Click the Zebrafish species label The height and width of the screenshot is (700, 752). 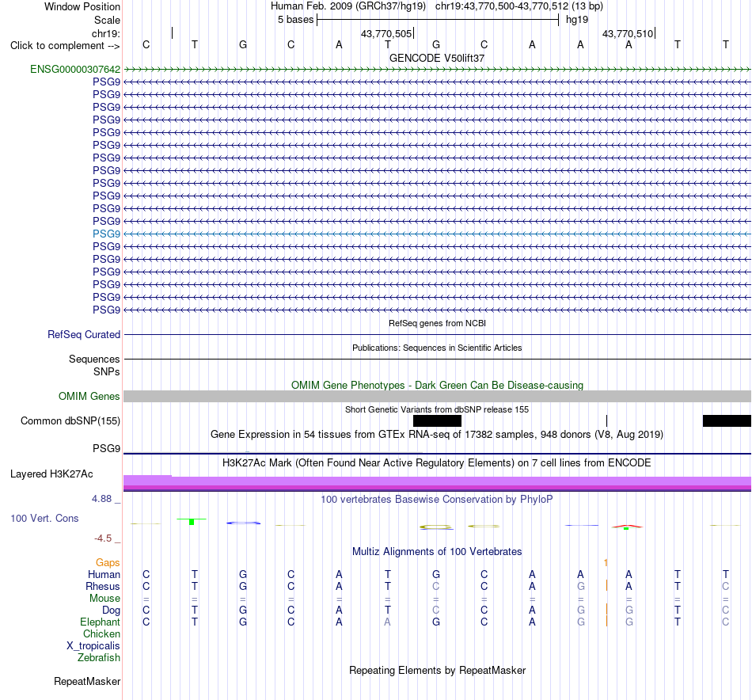pyautogui.click(x=99, y=657)
